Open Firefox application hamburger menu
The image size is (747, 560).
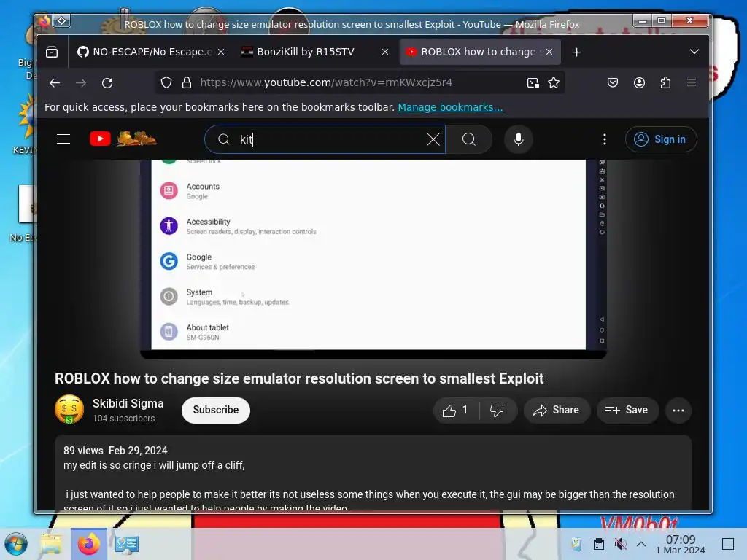pyautogui.click(x=692, y=83)
